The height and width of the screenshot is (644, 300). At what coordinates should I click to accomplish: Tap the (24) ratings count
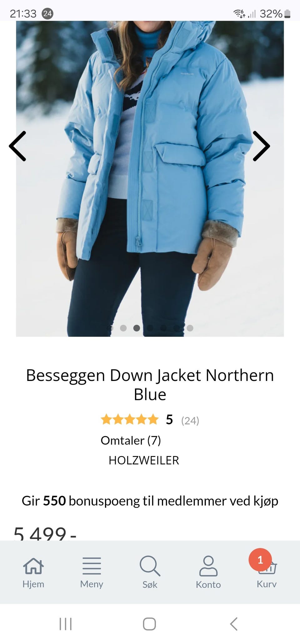190,420
